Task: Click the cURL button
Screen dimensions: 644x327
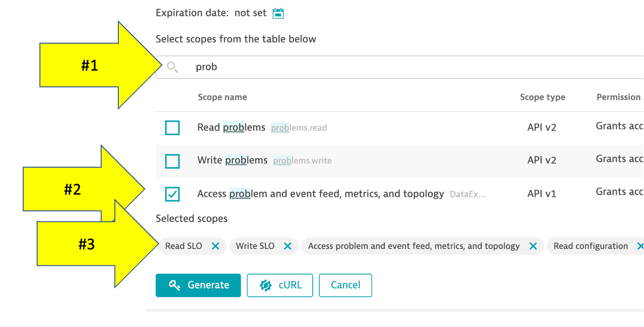Action: click(280, 285)
